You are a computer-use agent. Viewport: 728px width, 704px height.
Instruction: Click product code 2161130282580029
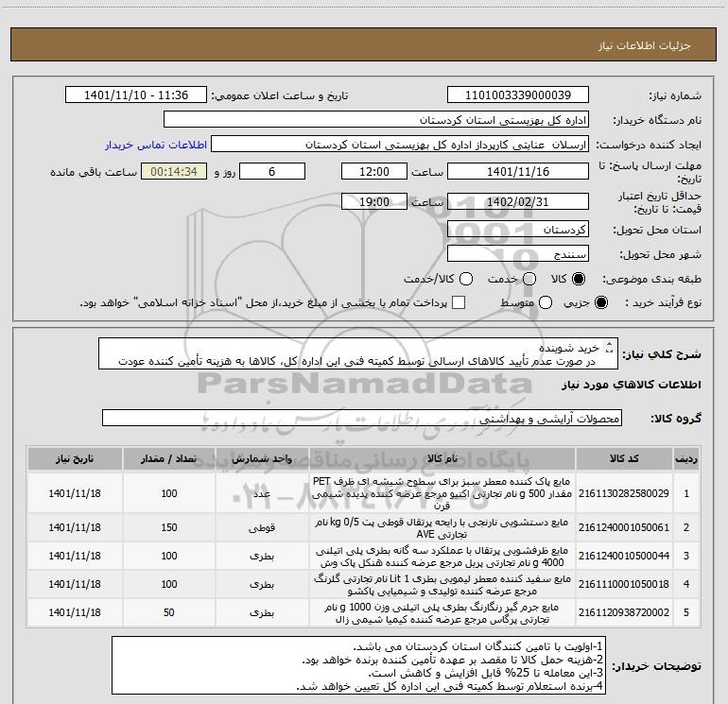[624, 493]
